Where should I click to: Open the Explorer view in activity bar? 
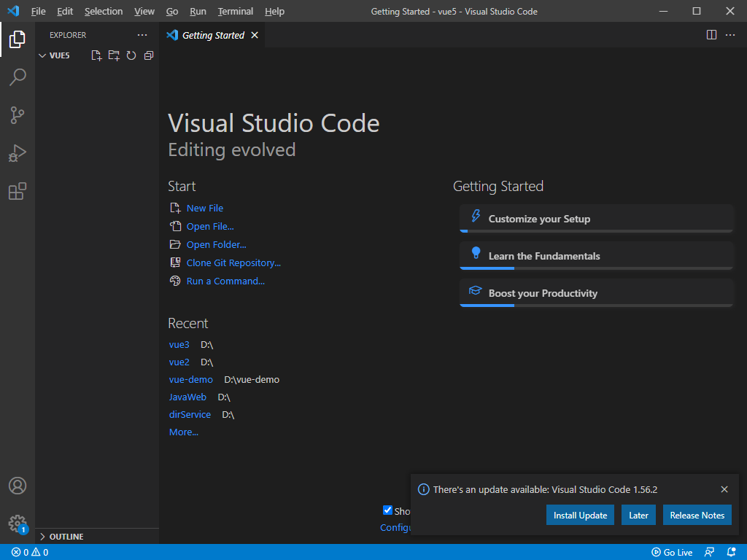click(x=18, y=39)
